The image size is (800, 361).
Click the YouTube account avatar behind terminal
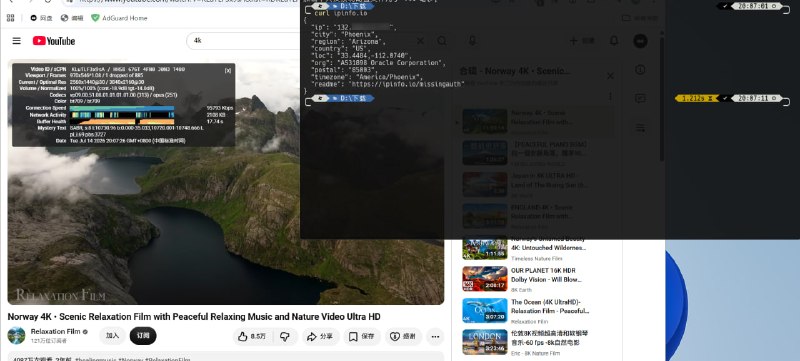640,41
